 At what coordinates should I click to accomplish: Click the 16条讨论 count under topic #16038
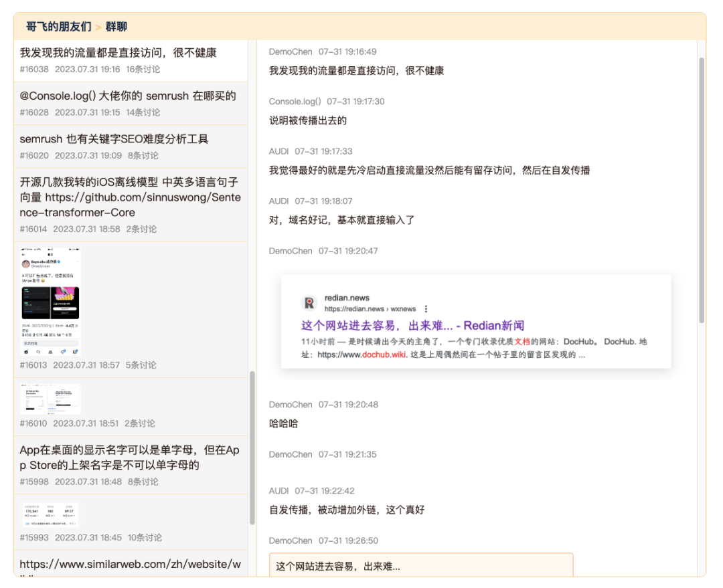click(x=143, y=70)
